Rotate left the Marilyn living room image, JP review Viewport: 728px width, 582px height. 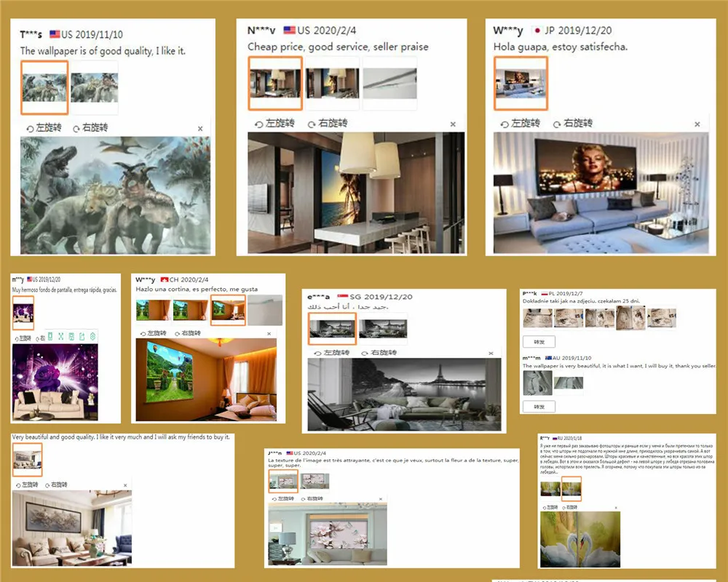point(520,124)
